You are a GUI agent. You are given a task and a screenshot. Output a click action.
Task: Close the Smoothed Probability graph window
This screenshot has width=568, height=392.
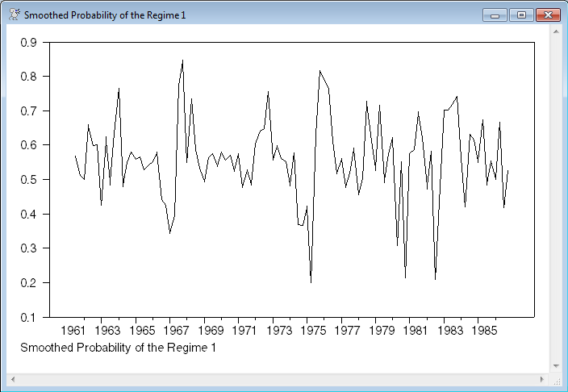pos(547,15)
